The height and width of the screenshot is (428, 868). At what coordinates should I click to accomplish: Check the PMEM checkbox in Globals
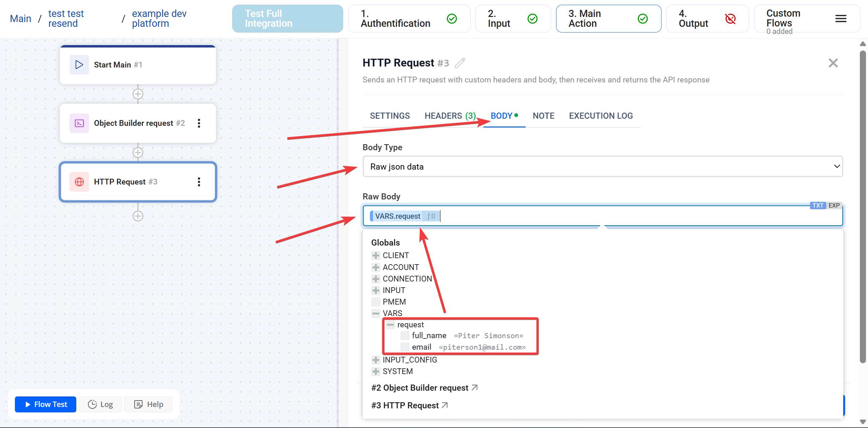375,302
